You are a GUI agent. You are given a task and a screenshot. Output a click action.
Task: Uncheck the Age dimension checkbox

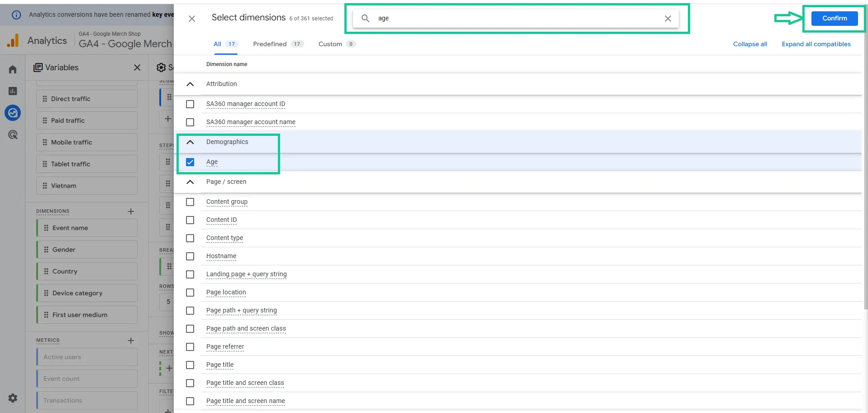pos(190,162)
